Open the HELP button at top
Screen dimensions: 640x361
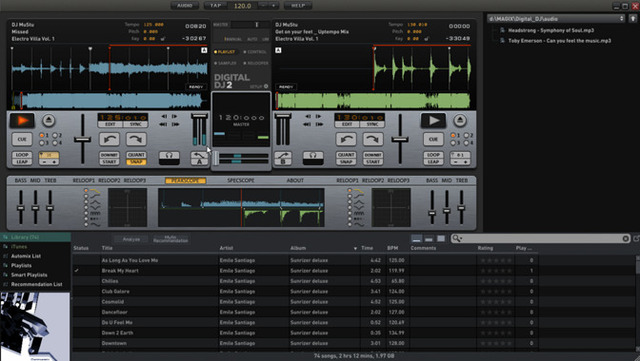click(x=298, y=5)
